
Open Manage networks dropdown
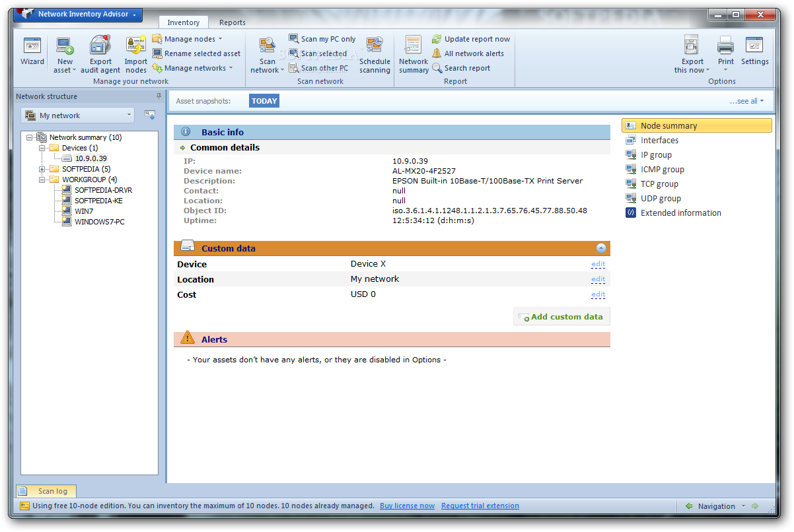pos(192,68)
